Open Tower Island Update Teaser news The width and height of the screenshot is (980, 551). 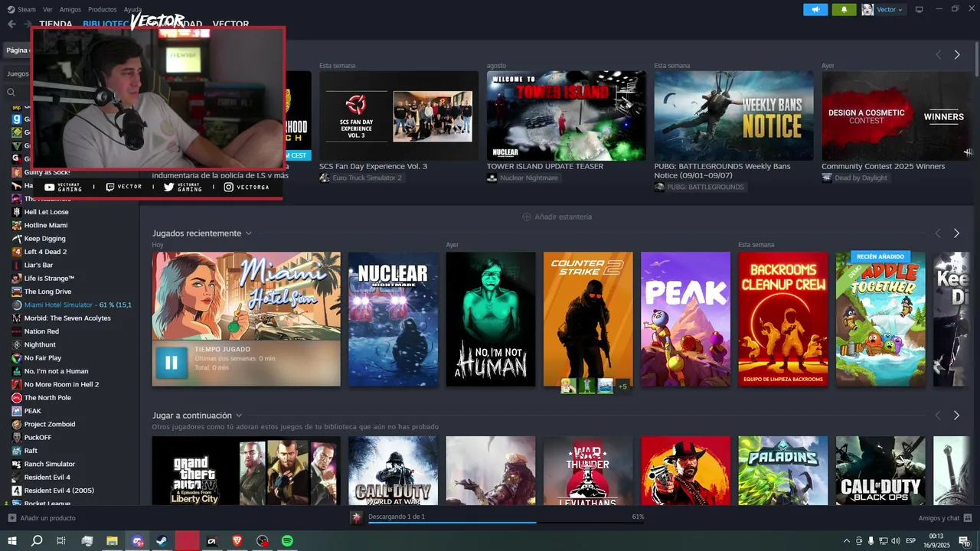567,116
